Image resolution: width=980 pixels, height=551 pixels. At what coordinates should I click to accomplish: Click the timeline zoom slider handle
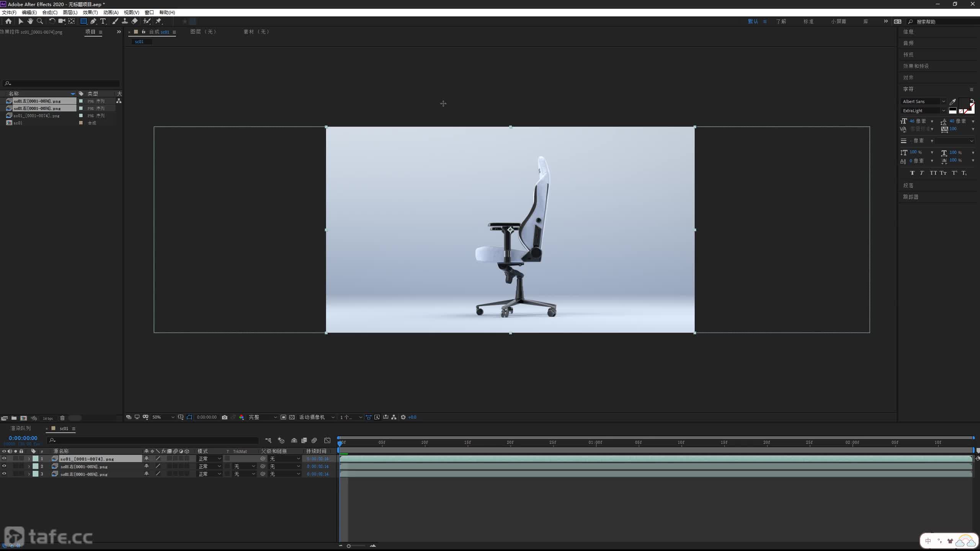[x=348, y=546]
